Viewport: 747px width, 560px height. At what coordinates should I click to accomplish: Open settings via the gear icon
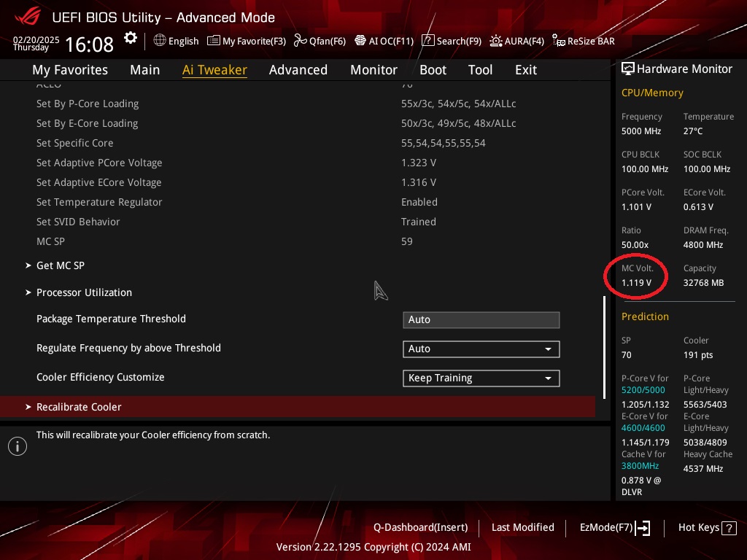tap(131, 38)
